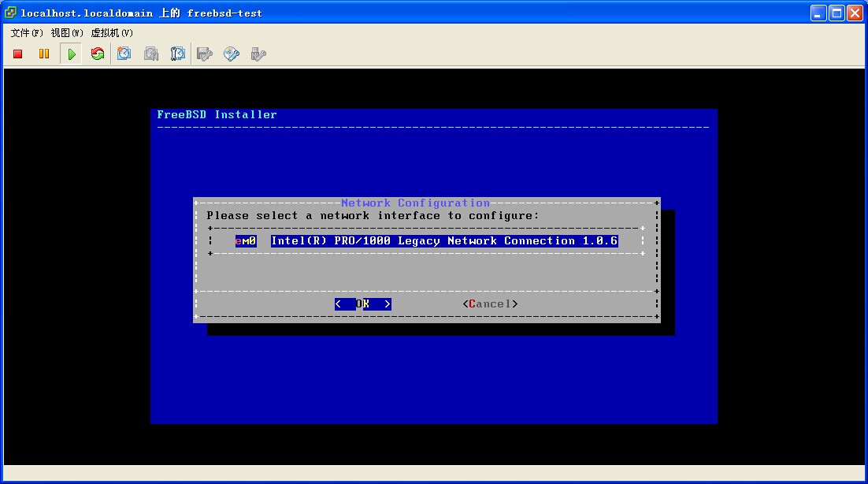Click the red stop (power off) icon
The height and width of the screenshot is (484, 868).
[x=18, y=54]
